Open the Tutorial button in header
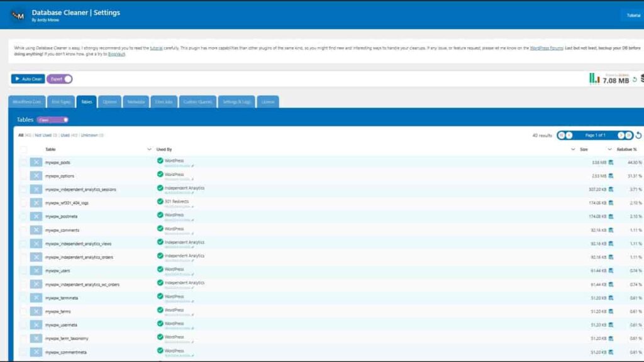The image size is (644, 362). (633, 16)
